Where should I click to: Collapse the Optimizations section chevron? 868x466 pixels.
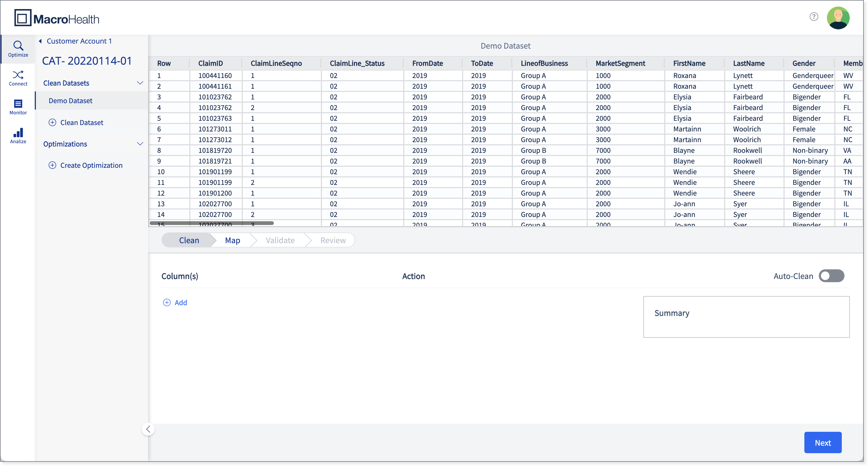140,144
